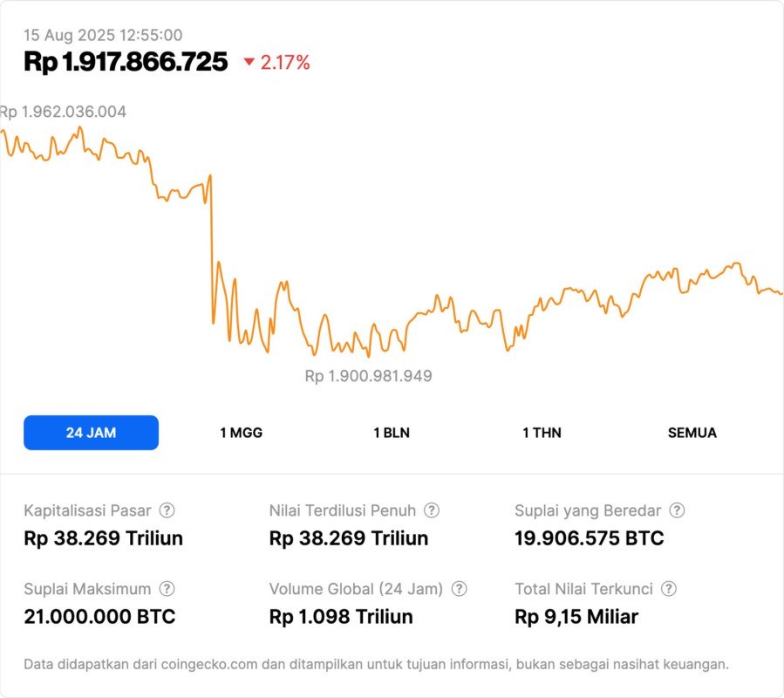784x698 pixels.
Task: Click the question mark beside Nilai Terdilusi Penuh
Action: (431, 510)
